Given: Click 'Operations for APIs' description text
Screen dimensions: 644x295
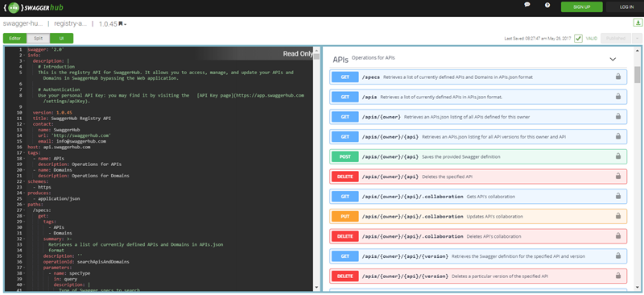Looking at the screenshot, I should [x=373, y=57].
